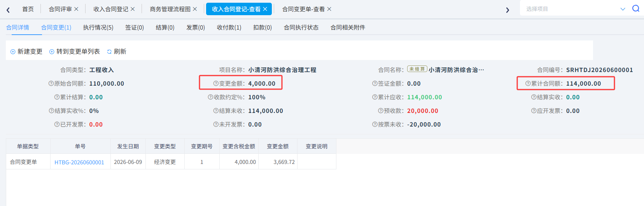Open change order link HTBG-20260600001

tap(79, 162)
